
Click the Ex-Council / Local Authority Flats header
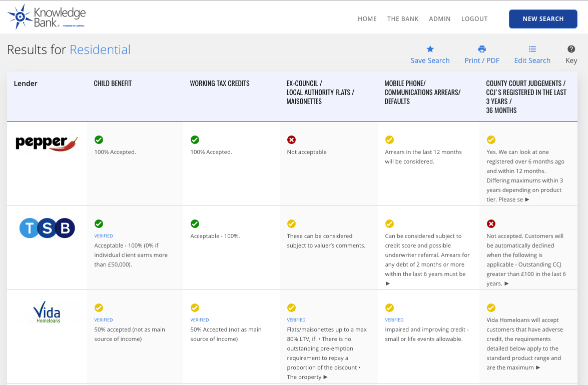tap(320, 92)
